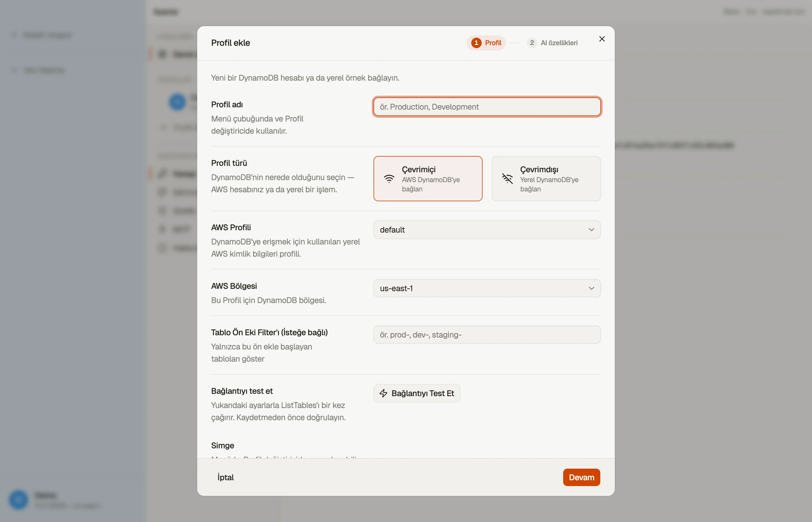Image resolution: width=812 pixels, height=522 pixels.
Task: Click the Devam button
Action: point(581,477)
